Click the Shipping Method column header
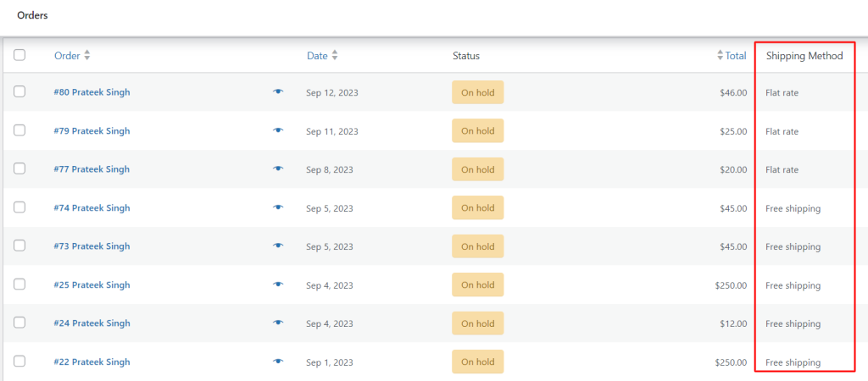The height and width of the screenshot is (381, 868). coord(804,56)
